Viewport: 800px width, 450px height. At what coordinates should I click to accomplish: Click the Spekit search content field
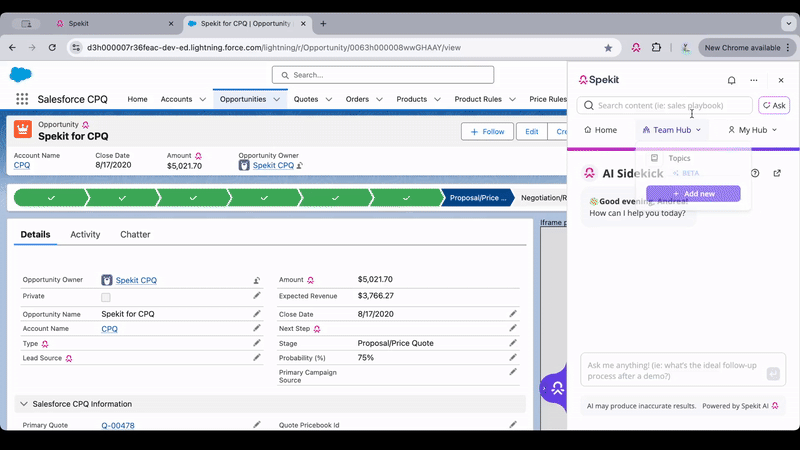tap(664, 106)
